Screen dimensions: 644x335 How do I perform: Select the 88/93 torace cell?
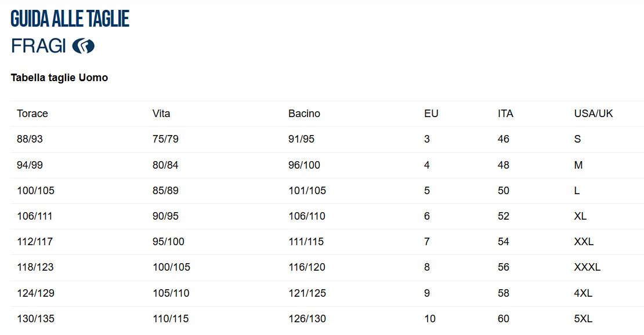pos(30,139)
